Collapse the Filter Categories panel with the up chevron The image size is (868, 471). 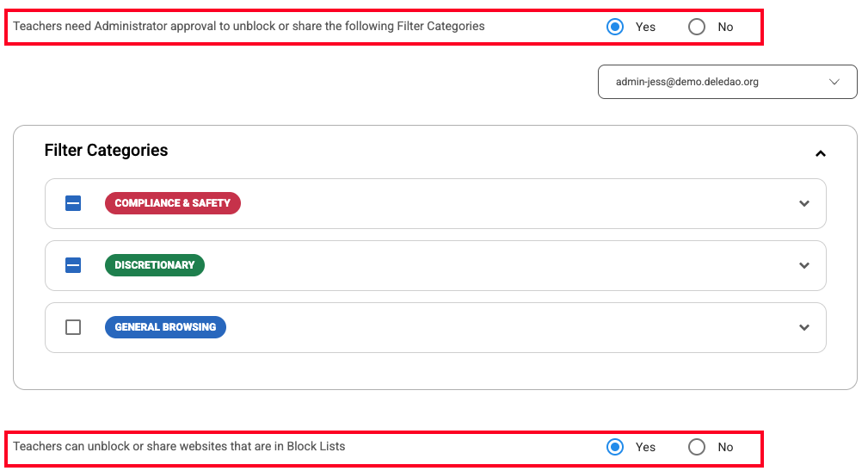[821, 153]
